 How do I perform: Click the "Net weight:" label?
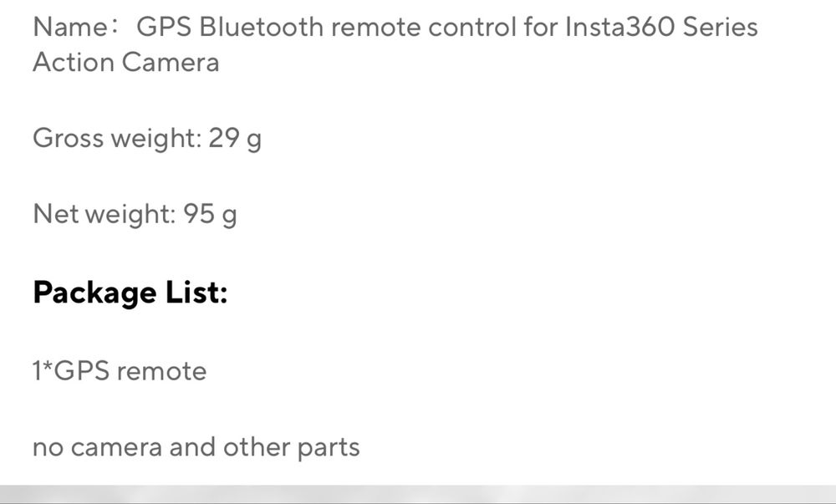(104, 214)
